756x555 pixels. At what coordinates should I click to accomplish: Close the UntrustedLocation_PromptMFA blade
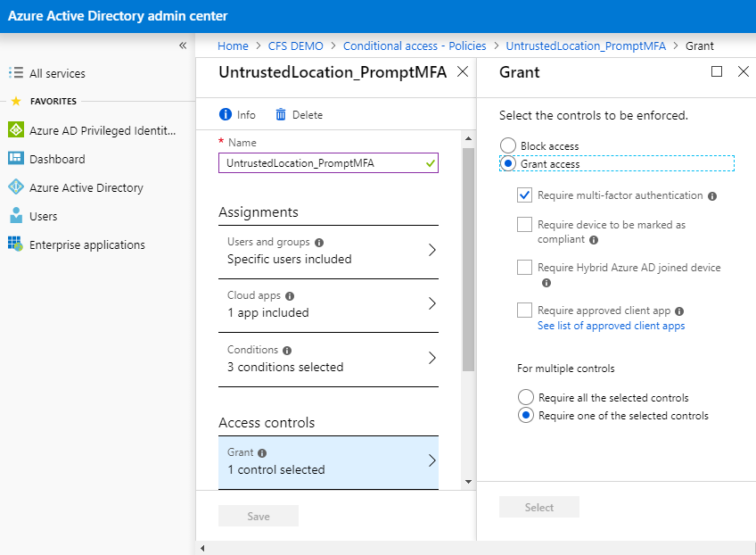click(x=463, y=71)
